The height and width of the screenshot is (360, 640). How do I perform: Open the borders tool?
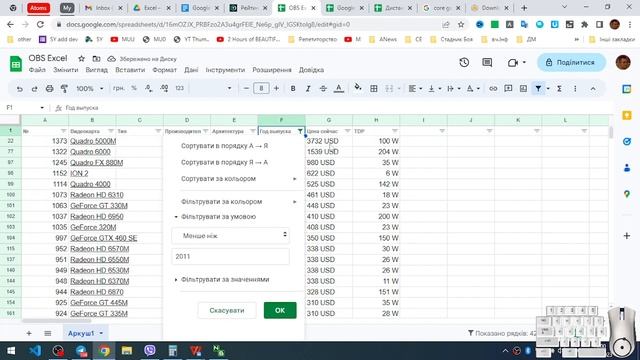coord(373,89)
